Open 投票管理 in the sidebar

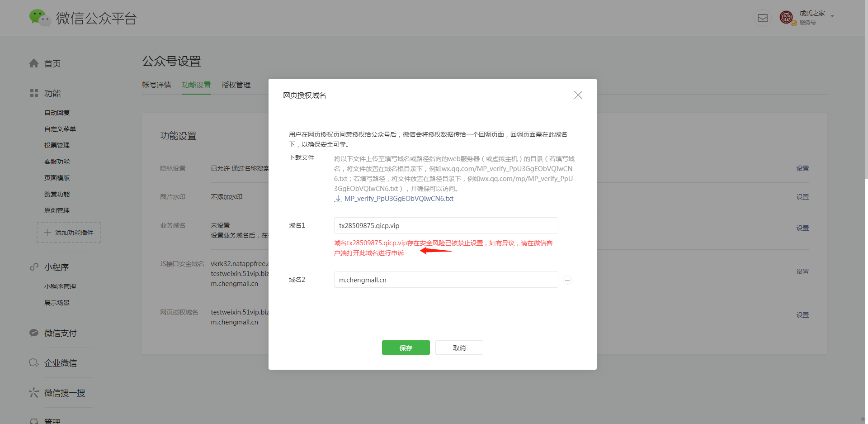(57, 145)
